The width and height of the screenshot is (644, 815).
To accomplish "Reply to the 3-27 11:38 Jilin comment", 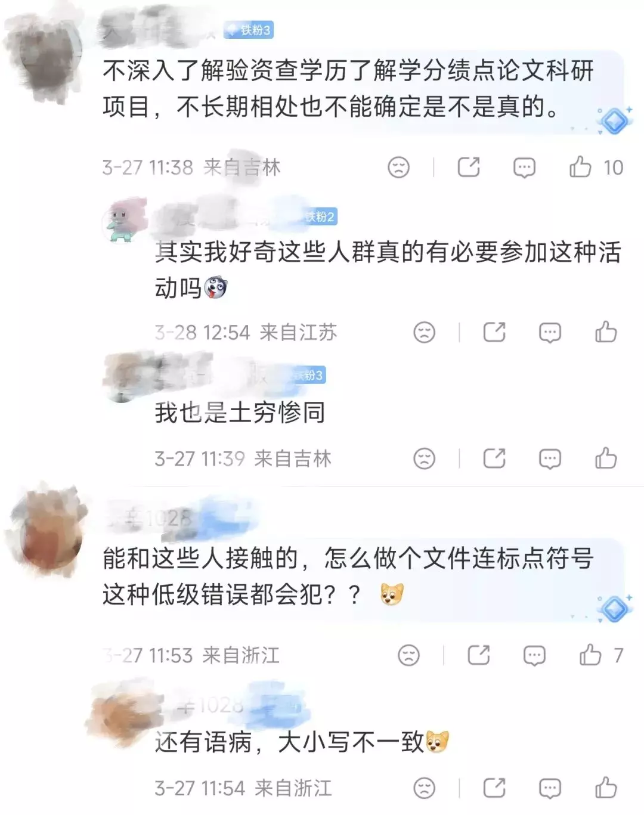I will point(524,168).
